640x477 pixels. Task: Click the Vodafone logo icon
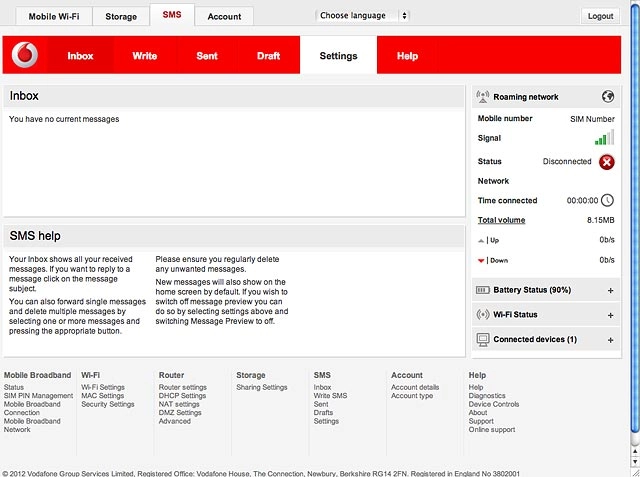(25, 55)
